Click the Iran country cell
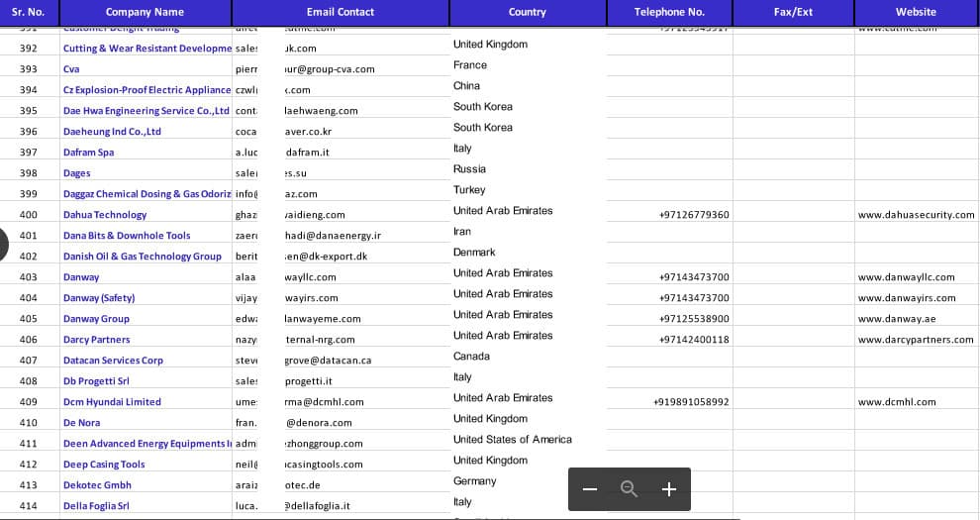The image size is (980, 520). (462, 231)
